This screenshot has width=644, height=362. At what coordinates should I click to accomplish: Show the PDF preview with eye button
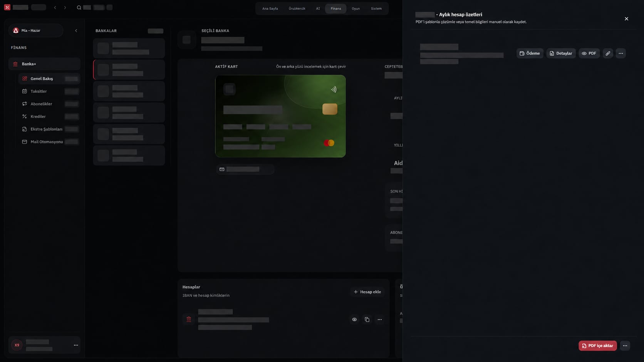tap(589, 54)
